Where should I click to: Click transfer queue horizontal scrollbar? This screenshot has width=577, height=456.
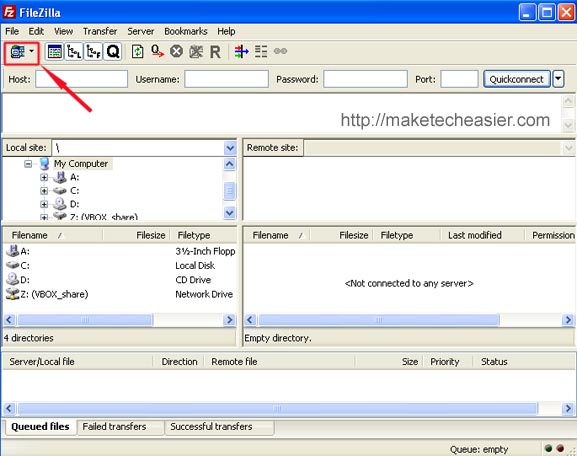[x=278, y=408]
